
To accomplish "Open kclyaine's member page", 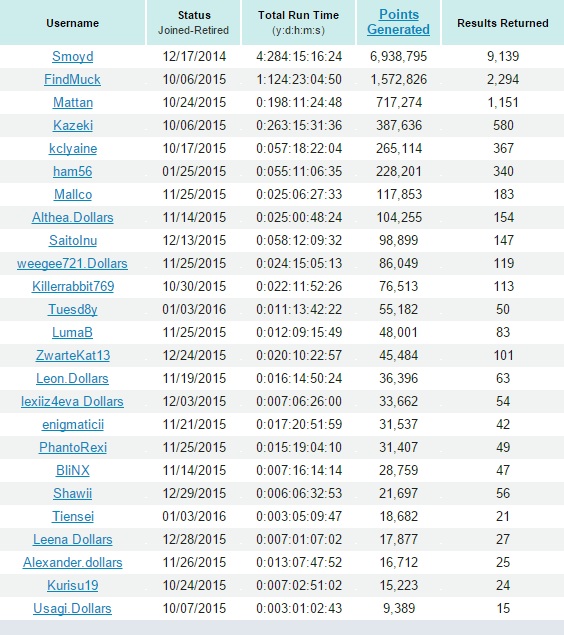I will tap(73, 149).
